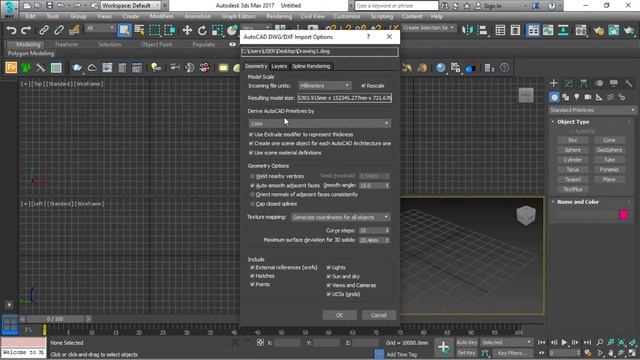Click the help question mark in ribbon
The image size is (640, 360).
click(504, 68)
